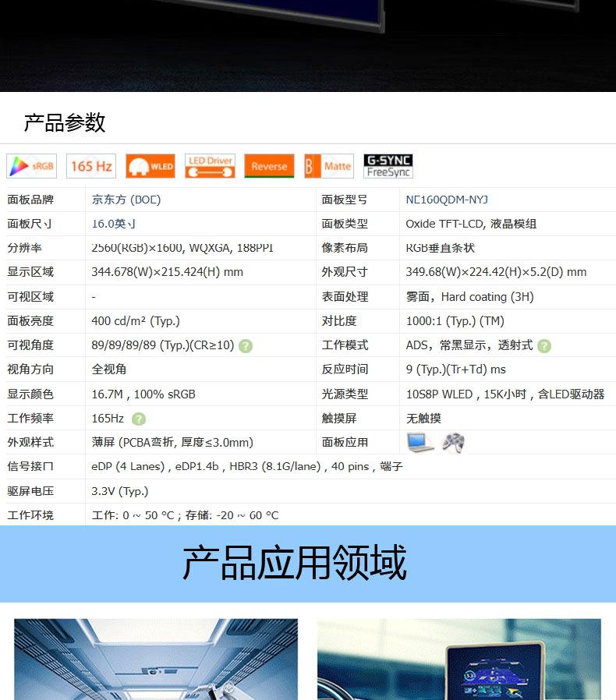Click the working environment temperature value

tap(185, 515)
